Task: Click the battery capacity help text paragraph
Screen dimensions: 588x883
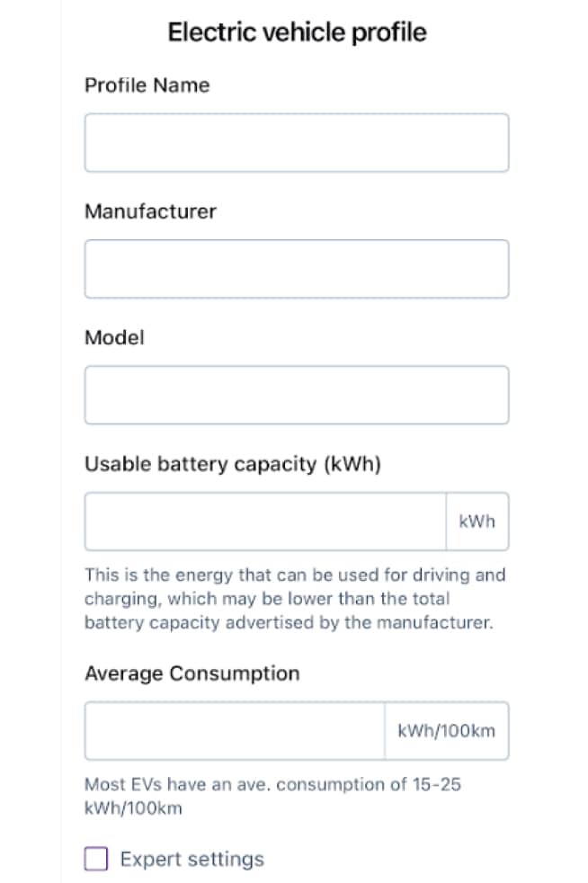Action: click(295, 599)
